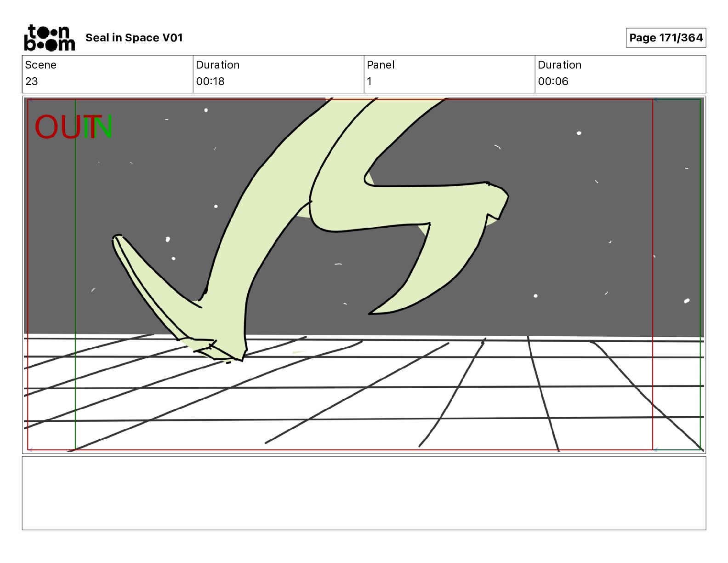Select the title 'Seal in Space V01'
Screen dimensions: 728x563
134,38
